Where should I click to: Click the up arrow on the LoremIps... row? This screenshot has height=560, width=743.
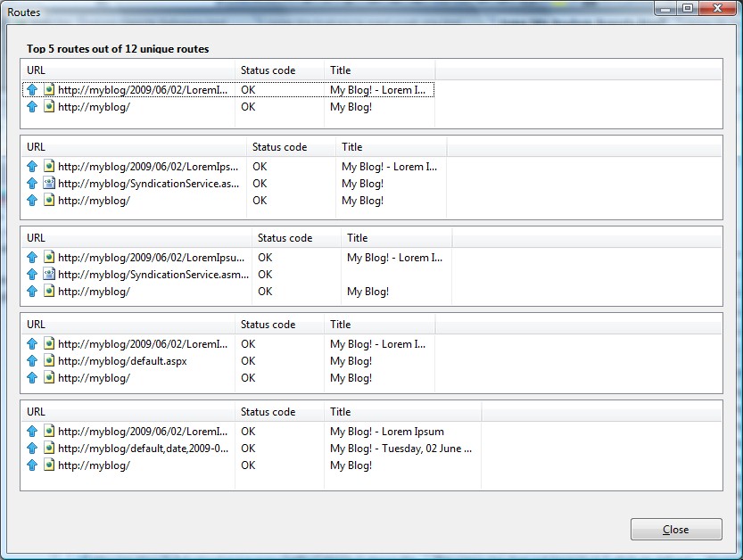(x=32, y=167)
